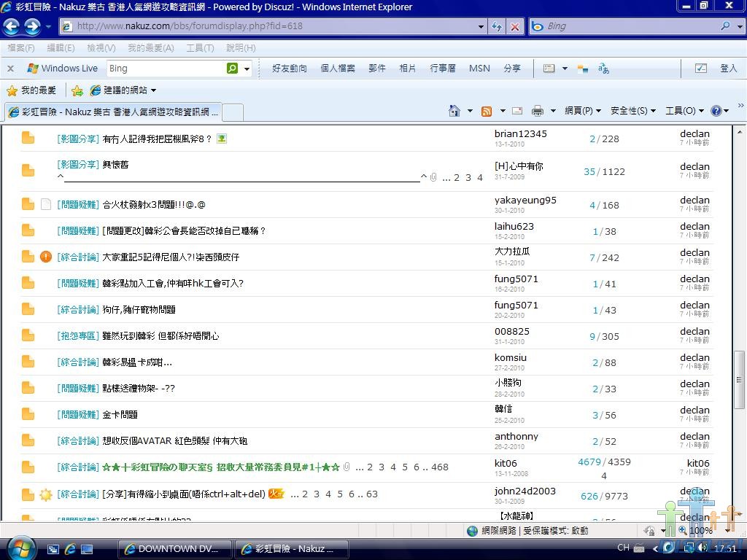Click the 問題疑難 category tag on 金卡問題
This screenshot has width=747, height=560.
[x=77, y=415]
